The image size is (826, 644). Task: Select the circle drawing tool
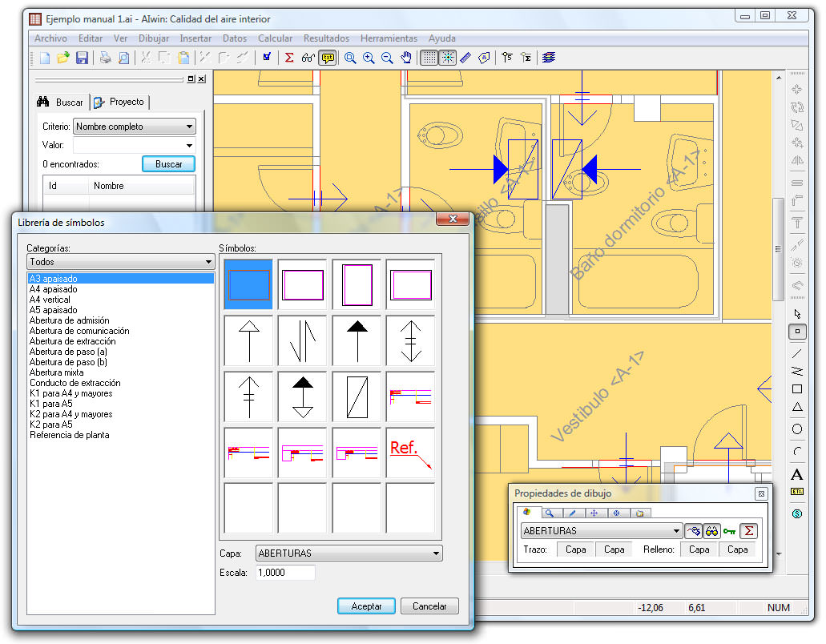(x=797, y=429)
